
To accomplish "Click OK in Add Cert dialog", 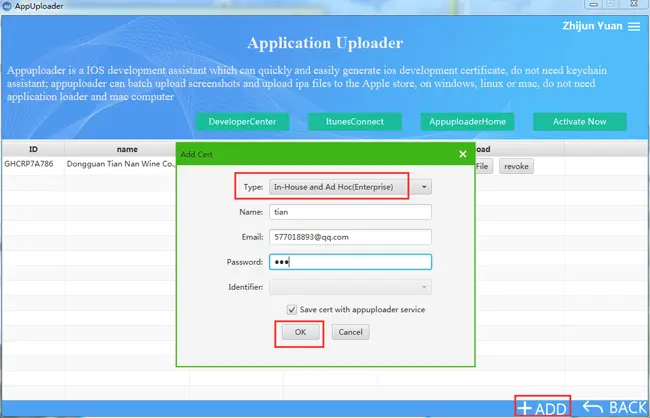I will point(301,332).
